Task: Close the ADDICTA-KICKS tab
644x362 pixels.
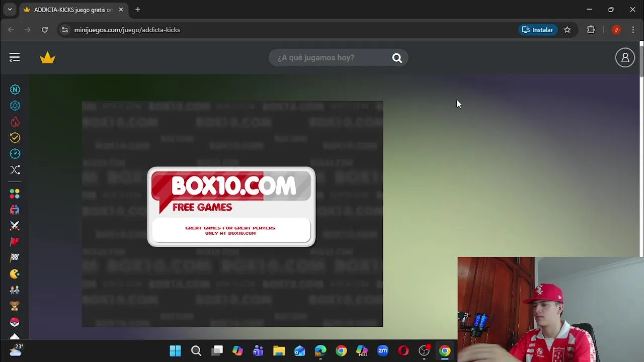Action: tap(121, 10)
